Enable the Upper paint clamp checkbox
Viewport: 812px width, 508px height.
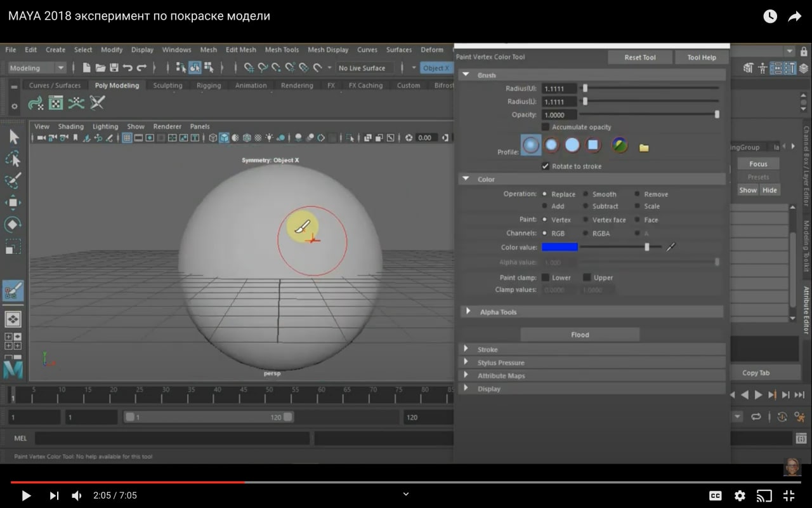pos(587,277)
